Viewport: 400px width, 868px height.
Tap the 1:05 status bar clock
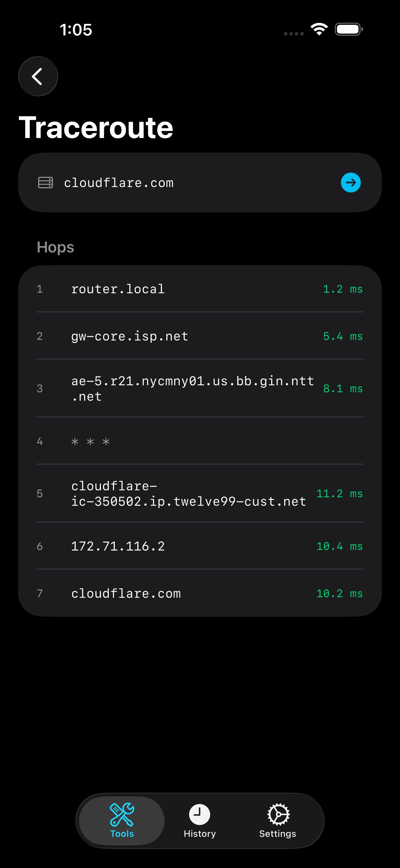pos(76,30)
